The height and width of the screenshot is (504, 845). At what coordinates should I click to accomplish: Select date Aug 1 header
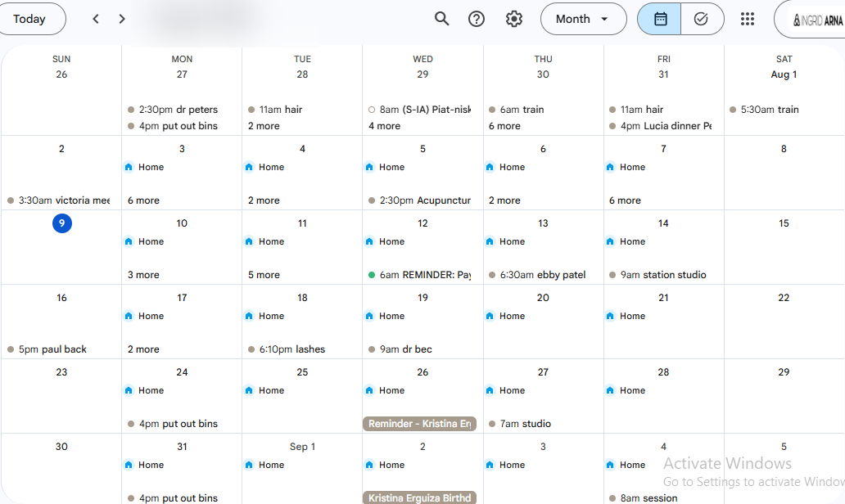[x=784, y=74]
